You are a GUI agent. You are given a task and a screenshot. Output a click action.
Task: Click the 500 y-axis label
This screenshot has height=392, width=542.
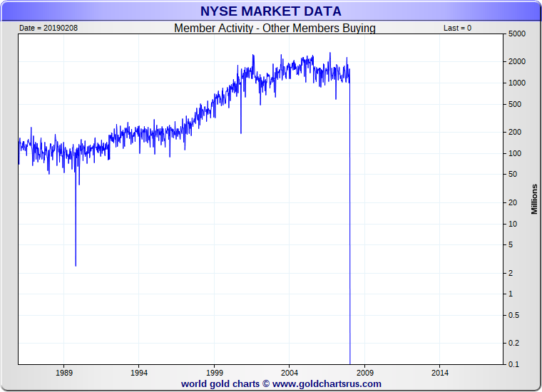point(515,104)
